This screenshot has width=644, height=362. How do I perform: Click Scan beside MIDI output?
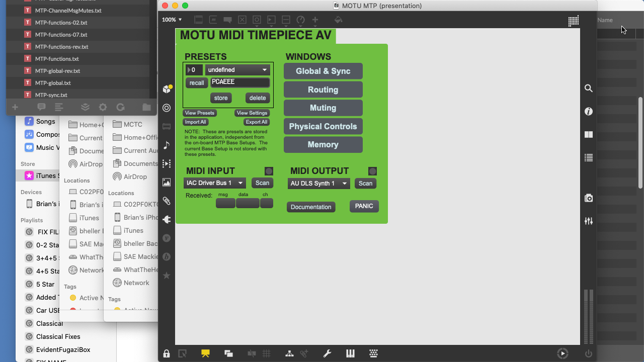point(366,184)
